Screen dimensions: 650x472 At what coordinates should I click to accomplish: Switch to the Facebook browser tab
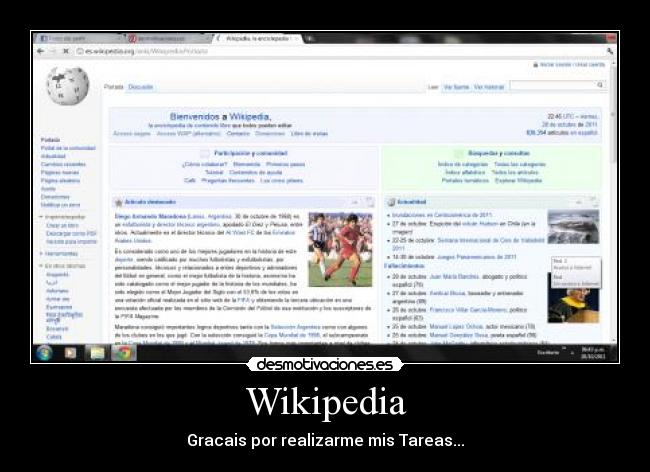click(81, 39)
